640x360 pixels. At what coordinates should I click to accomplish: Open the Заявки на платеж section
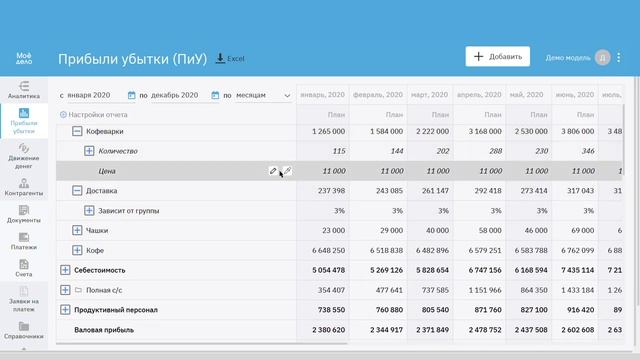[24, 299]
